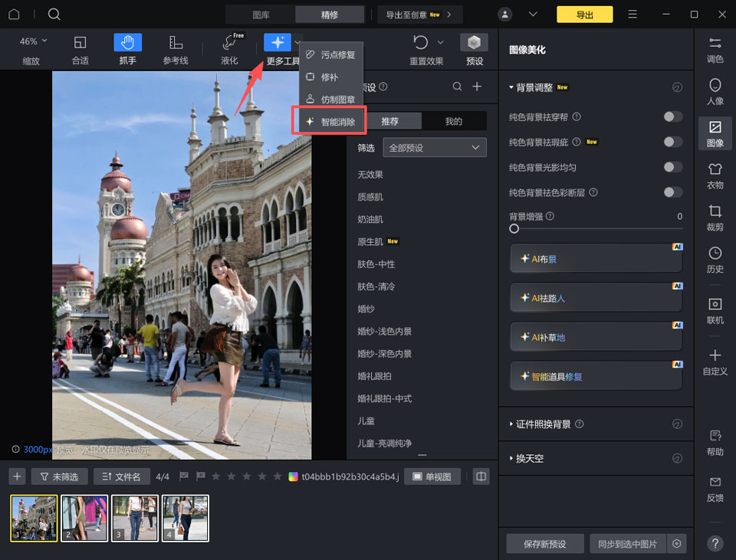Enable 纯色背景光影均匀 toggle

pos(672,167)
